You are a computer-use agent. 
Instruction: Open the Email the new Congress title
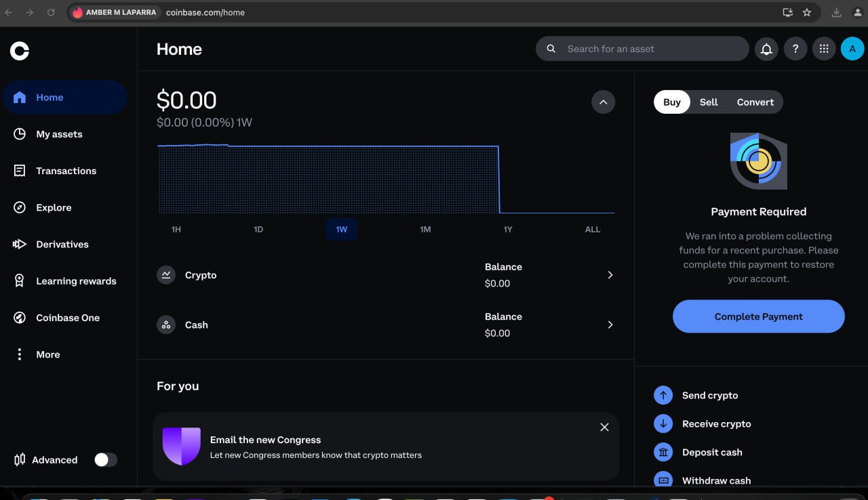click(265, 440)
